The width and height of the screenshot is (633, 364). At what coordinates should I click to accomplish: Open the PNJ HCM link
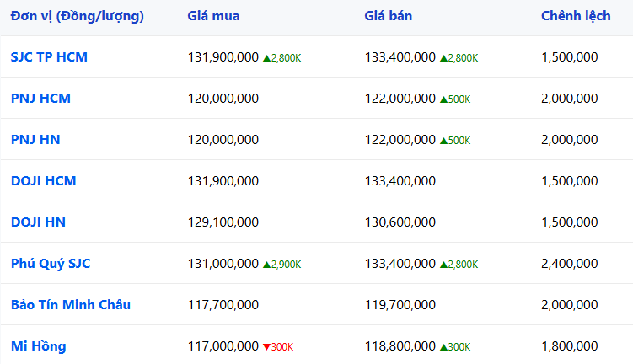click(x=40, y=99)
